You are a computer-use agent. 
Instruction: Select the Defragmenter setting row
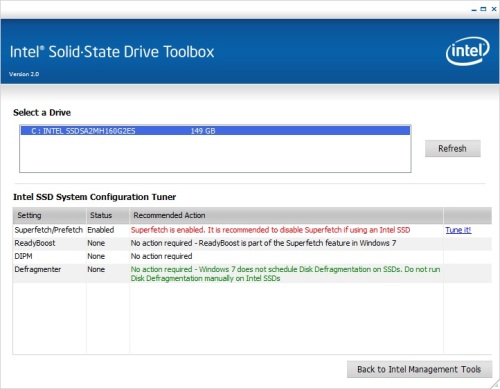[252, 273]
